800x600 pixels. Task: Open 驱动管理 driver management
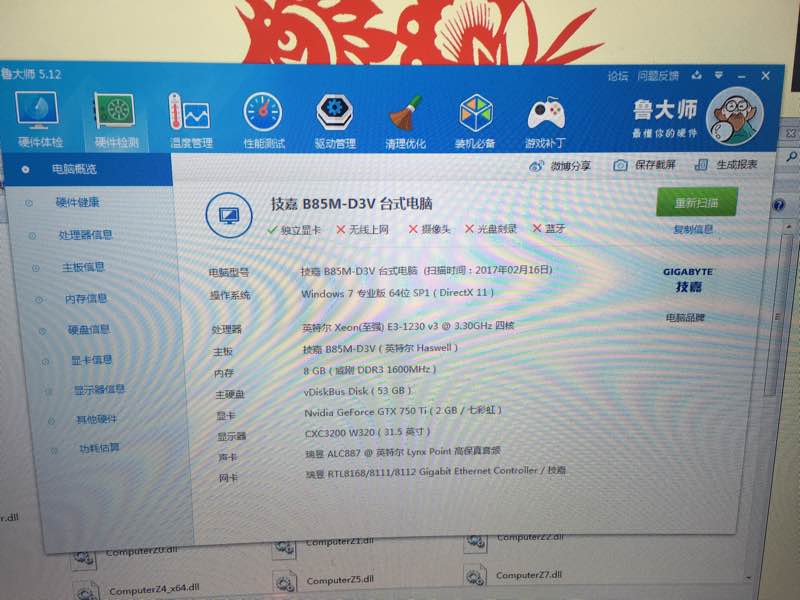[335, 121]
